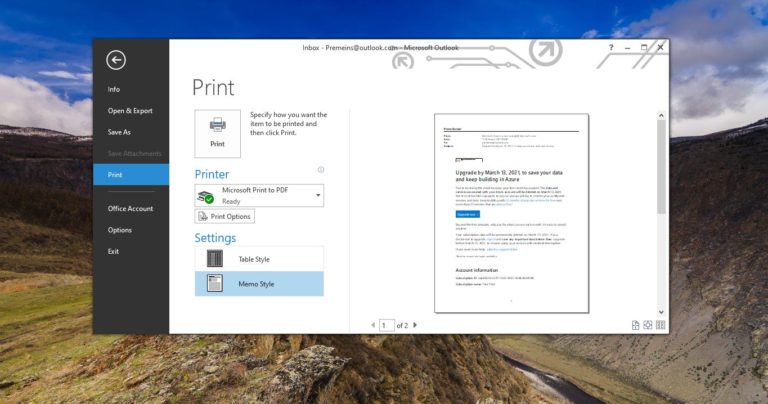Click the print preview page thumbnail
The width and height of the screenshot is (768, 404).
pyautogui.click(x=511, y=213)
